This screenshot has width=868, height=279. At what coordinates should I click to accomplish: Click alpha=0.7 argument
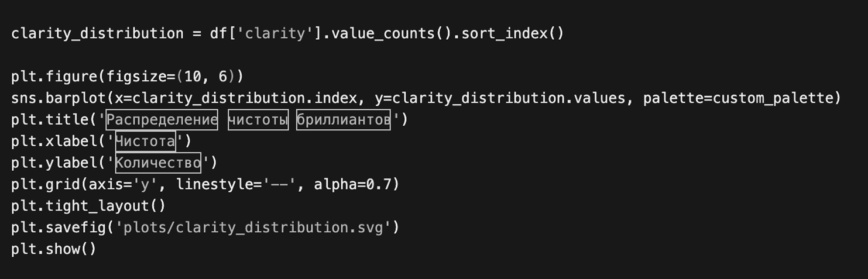355,184
